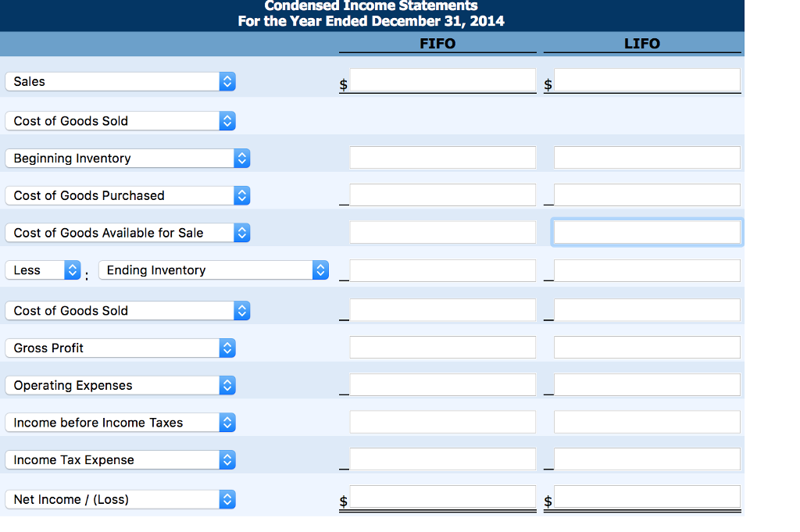The image size is (800, 532).
Task: Open the Gross Profit dropdown
Action: [x=120, y=348]
